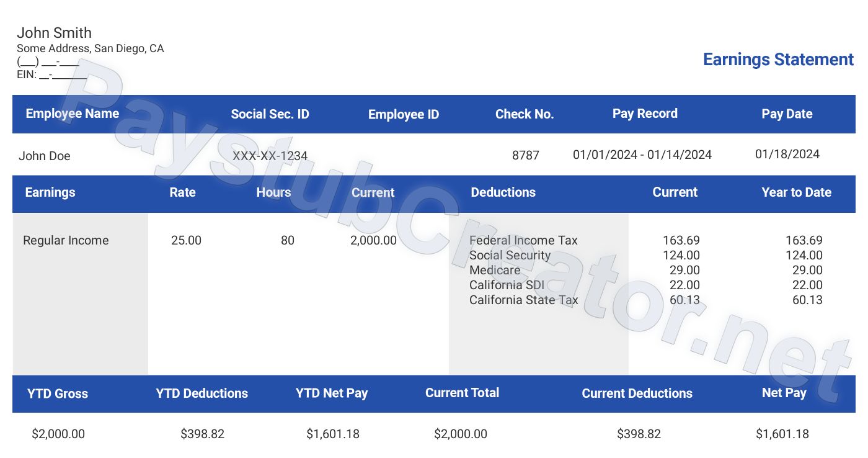Screen dimensions: 868x458
Task: Select the "YTD Deductions" footer header
Action: (x=201, y=393)
